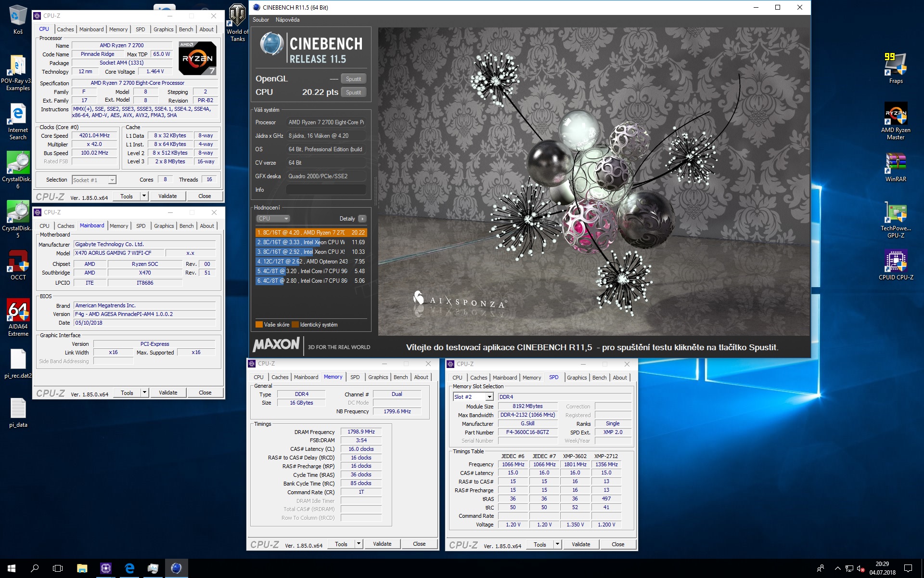924x578 pixels.
Task: Open the People icon in system tray
Action: click(x=821, y=568)
